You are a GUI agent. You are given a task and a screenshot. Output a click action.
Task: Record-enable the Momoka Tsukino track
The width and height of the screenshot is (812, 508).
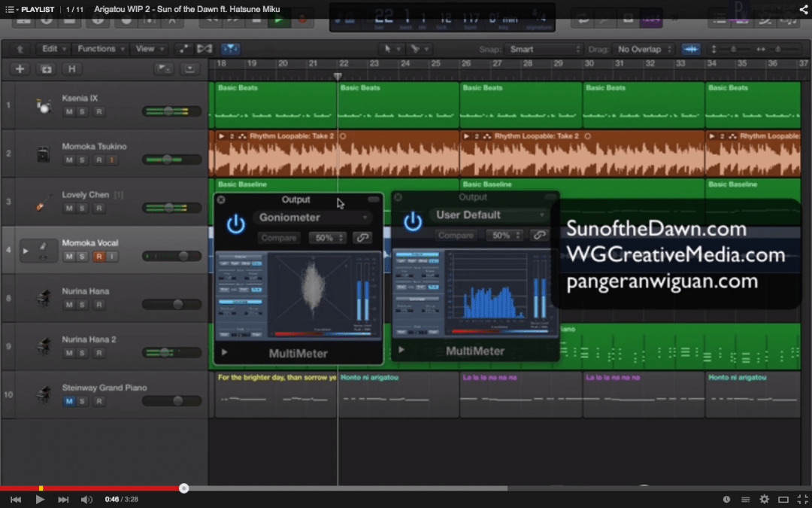pos(99,160)
